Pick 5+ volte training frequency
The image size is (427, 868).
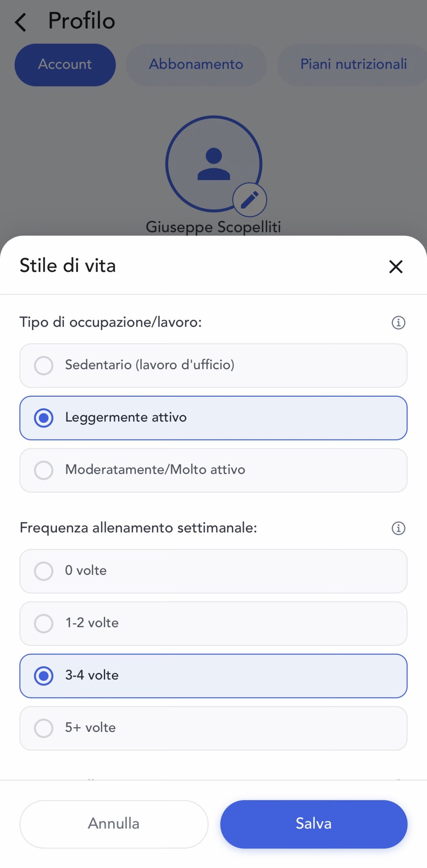pos(213,728)
